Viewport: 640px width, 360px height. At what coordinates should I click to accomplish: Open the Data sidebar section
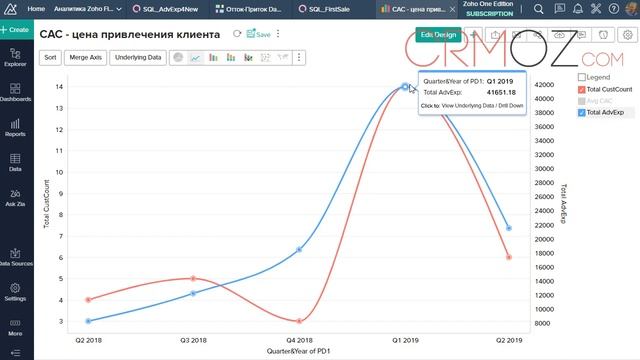click(x=15, y=162)
